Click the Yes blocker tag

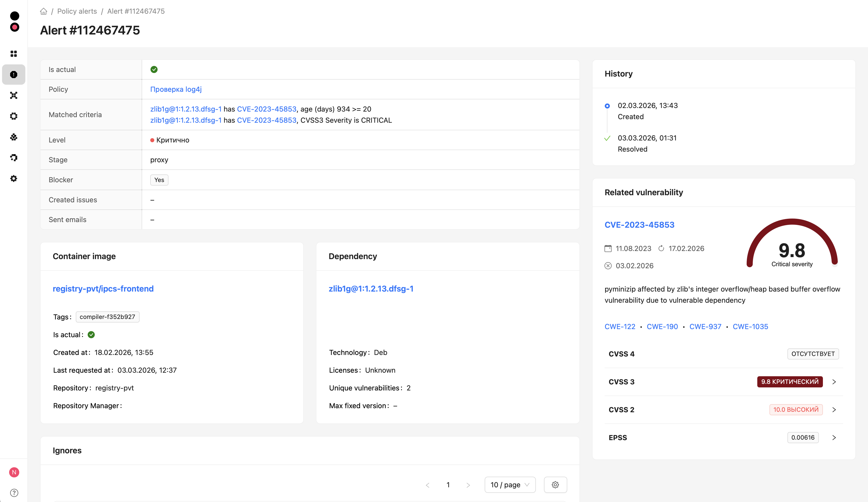coord(159,180)
